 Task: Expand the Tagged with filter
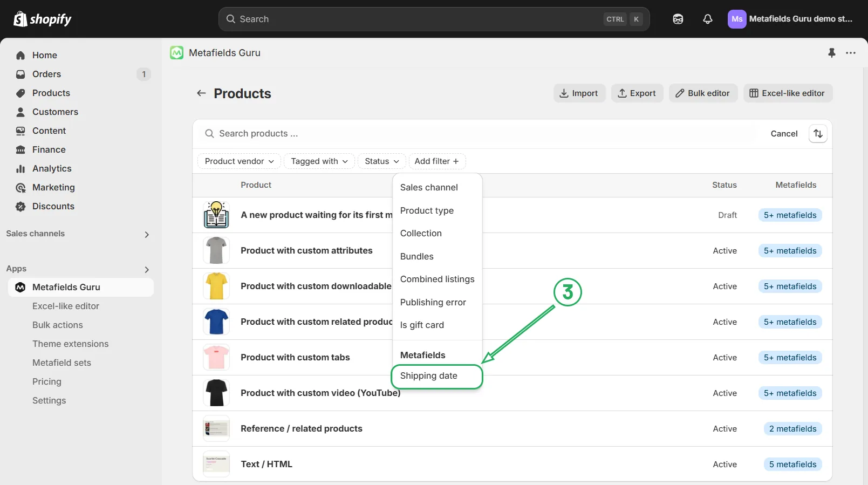(x=319, y=161)
